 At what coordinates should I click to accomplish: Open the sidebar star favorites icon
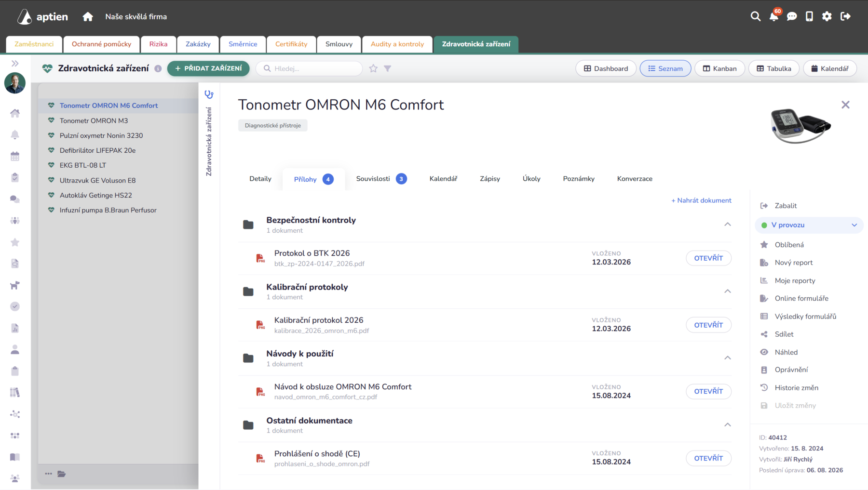(x=15, y=242)
